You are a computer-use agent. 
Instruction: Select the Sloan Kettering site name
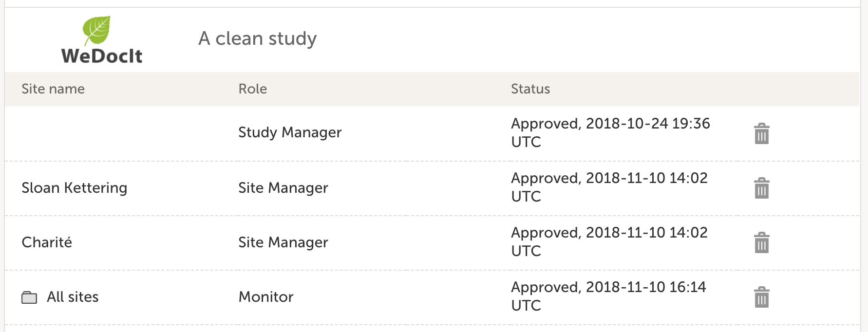pyautogui.click(x=74, y=188)
